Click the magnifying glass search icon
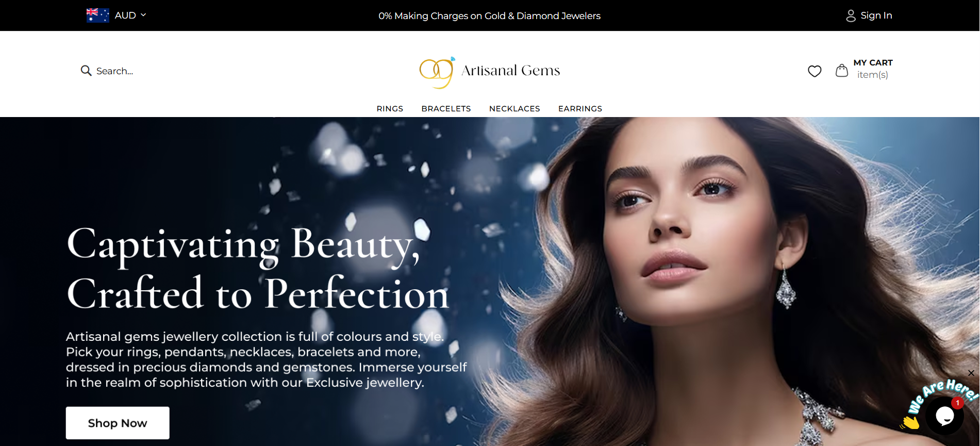 click(x=86, y=71)
